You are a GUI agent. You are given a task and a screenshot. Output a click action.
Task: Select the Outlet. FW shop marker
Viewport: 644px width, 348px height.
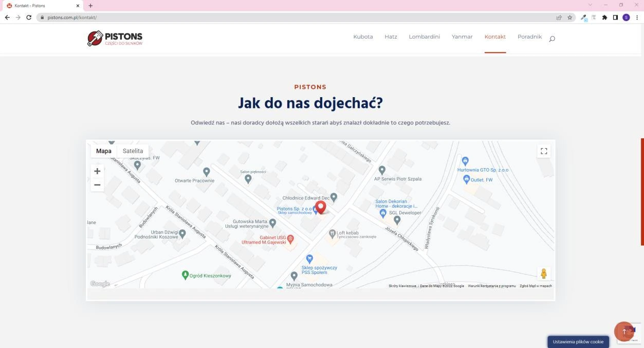(467, 179)
